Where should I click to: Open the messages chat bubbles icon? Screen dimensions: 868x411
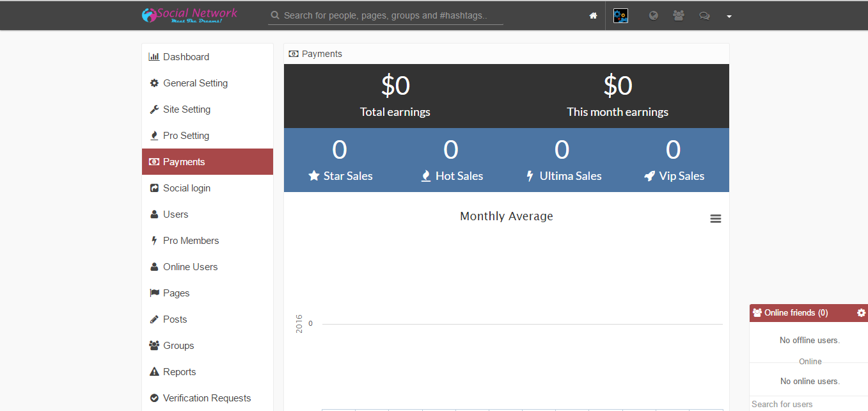704,16
